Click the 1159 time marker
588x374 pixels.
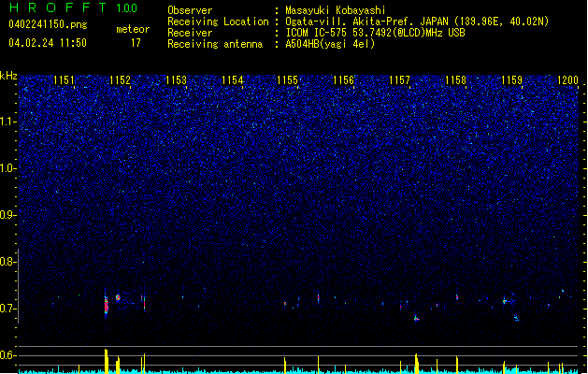[512, 80]
